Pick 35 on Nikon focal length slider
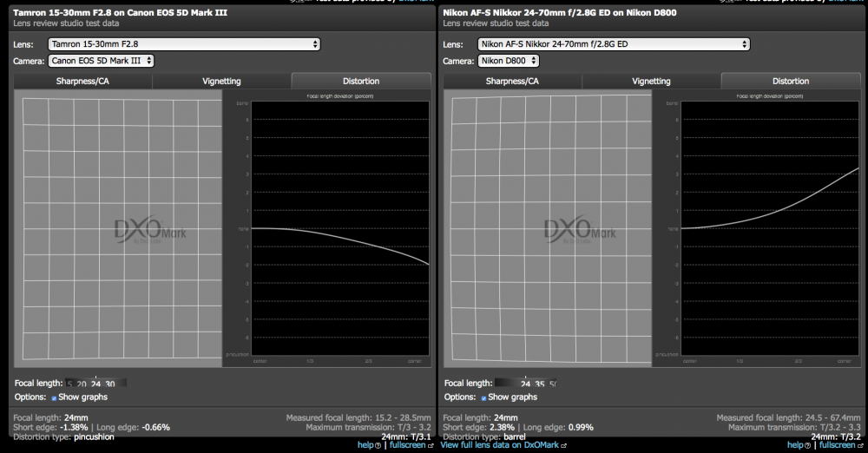868x453 pixels. point(539,384)
